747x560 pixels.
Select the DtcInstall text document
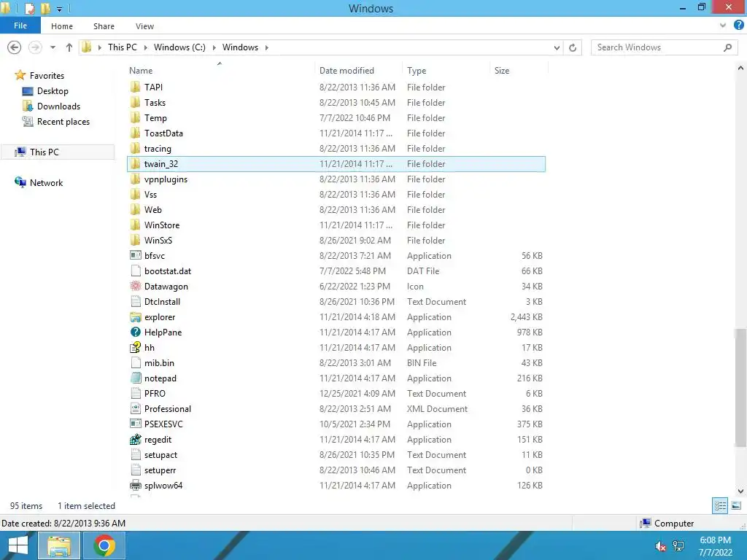click(336, 301)
